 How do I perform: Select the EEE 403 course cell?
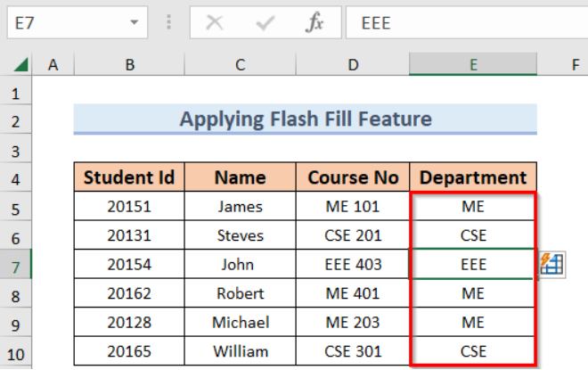coord(353,264)
